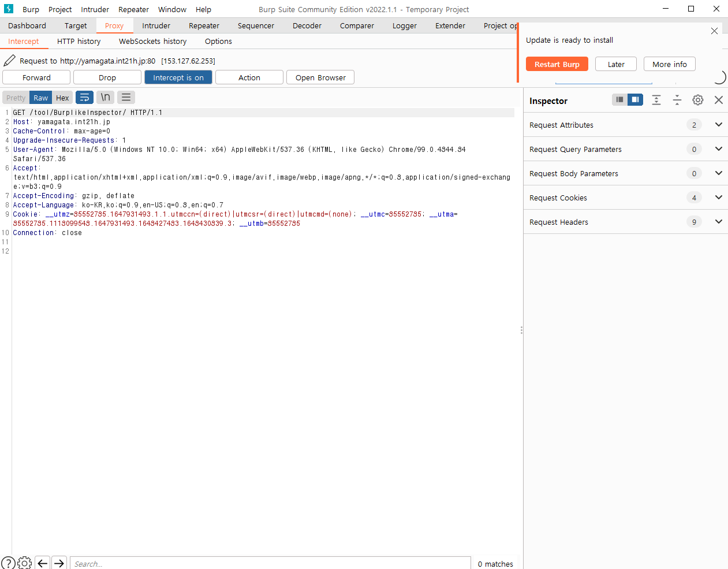Go to previous search match arrow
Image resolution: width=728 pixels, height=569 pixels.
pos(42,563)
